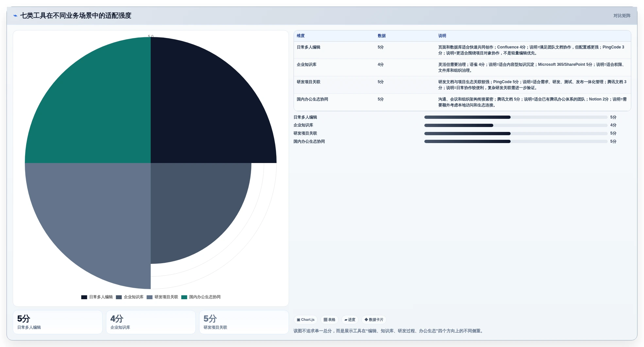
Task: Click the 5分 value in 研发项目关联 table row
Action: (x=381, y=82)
